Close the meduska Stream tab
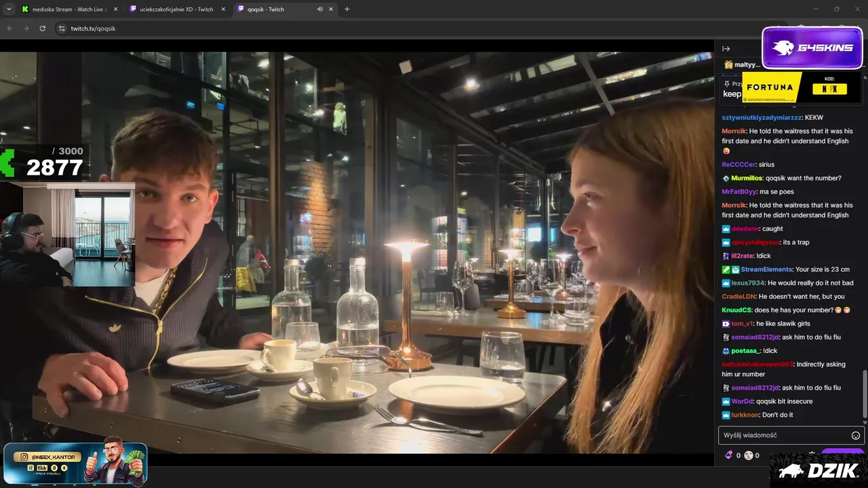This screenshot has height=488, width=868. tap(115, 9)
